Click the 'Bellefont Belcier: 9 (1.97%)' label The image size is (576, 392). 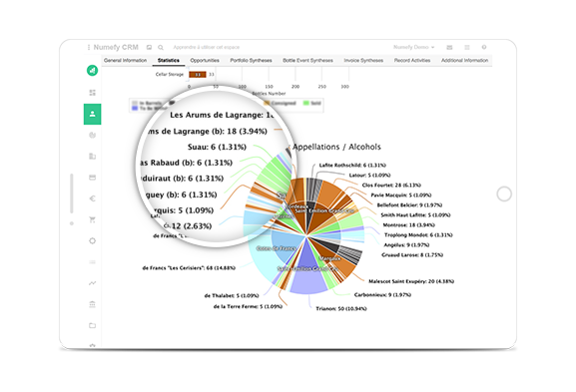[409, 204]
